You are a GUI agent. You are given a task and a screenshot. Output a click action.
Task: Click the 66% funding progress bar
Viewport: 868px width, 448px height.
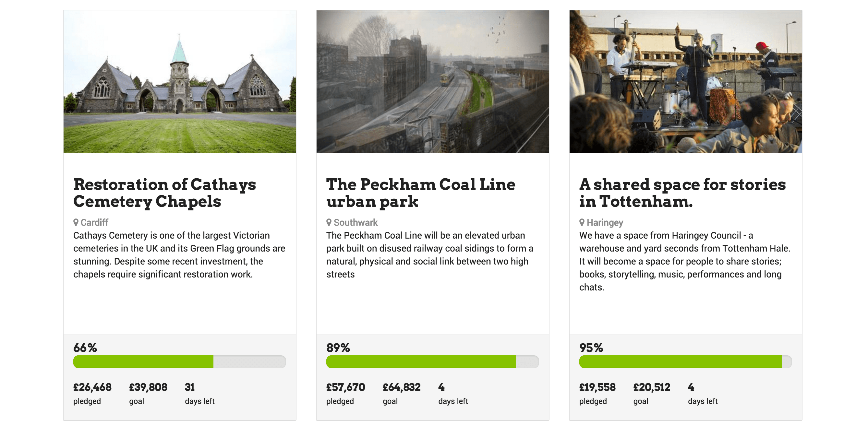click(180, 362)
